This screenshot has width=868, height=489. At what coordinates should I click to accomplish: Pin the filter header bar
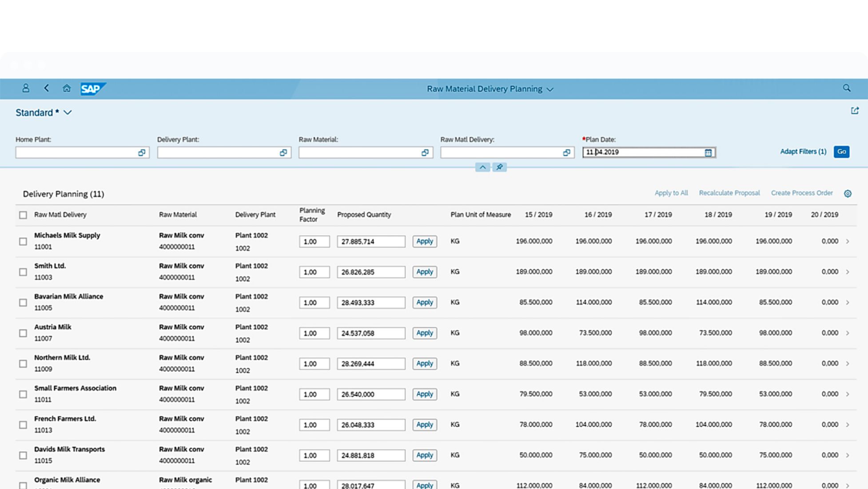(x=499, y=167)
